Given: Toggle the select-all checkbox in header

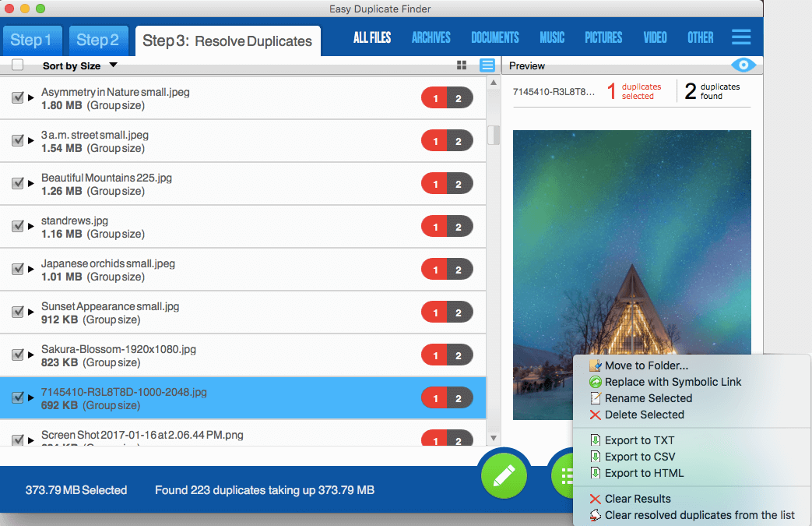Looking at the screenshot, I should click(x=18, y=65).
